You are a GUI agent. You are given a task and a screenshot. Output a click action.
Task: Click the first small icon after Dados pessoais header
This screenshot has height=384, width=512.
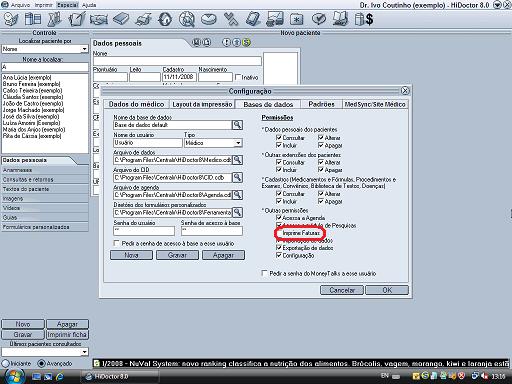point(197,42)
